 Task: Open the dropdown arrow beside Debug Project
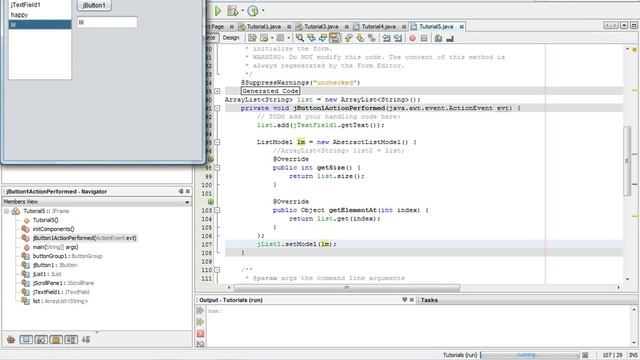242,11
